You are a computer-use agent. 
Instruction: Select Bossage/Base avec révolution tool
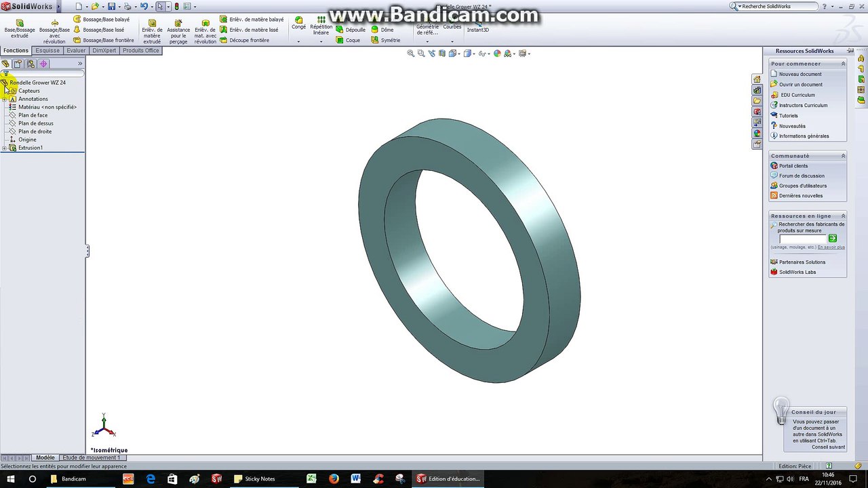54,31
